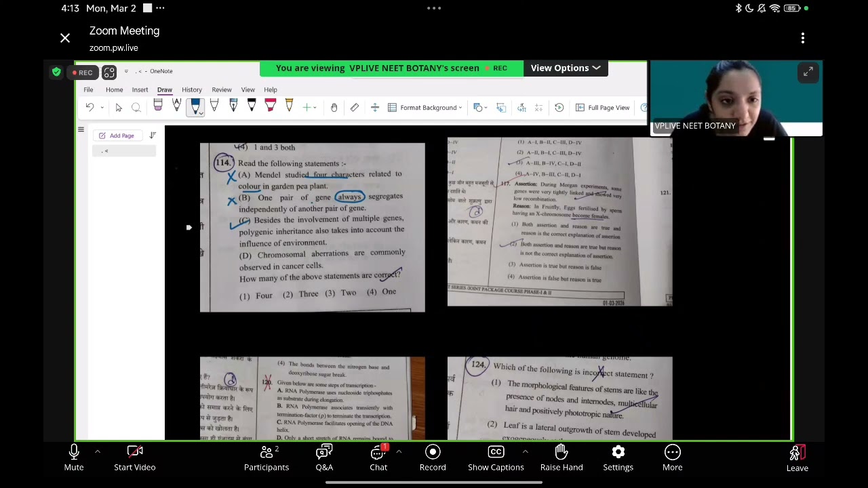Select the active blue pen
The image size is (868, 488).
pos(195,106)
